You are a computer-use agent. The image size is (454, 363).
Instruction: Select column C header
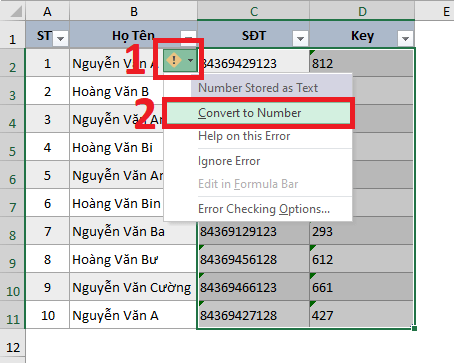point(254,11)
